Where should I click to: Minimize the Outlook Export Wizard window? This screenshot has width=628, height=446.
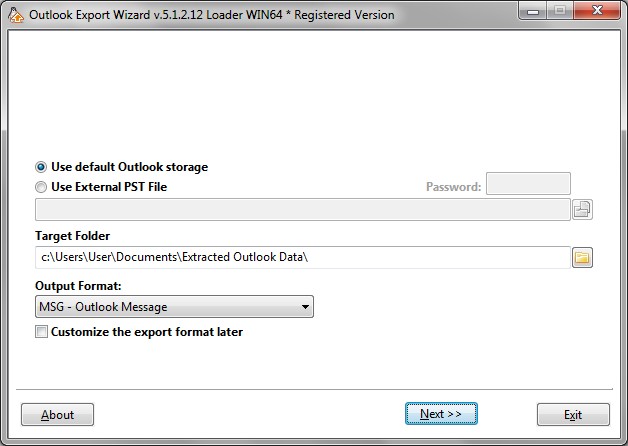(533, 12)
